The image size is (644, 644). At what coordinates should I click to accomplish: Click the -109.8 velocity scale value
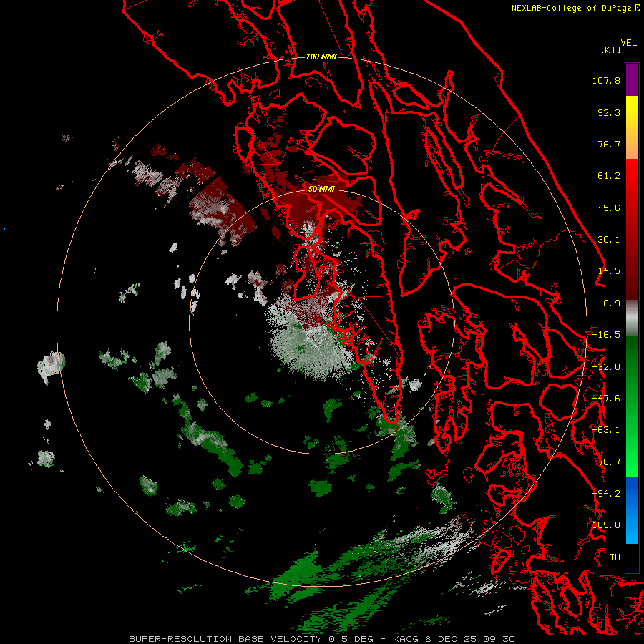(603, 525)
